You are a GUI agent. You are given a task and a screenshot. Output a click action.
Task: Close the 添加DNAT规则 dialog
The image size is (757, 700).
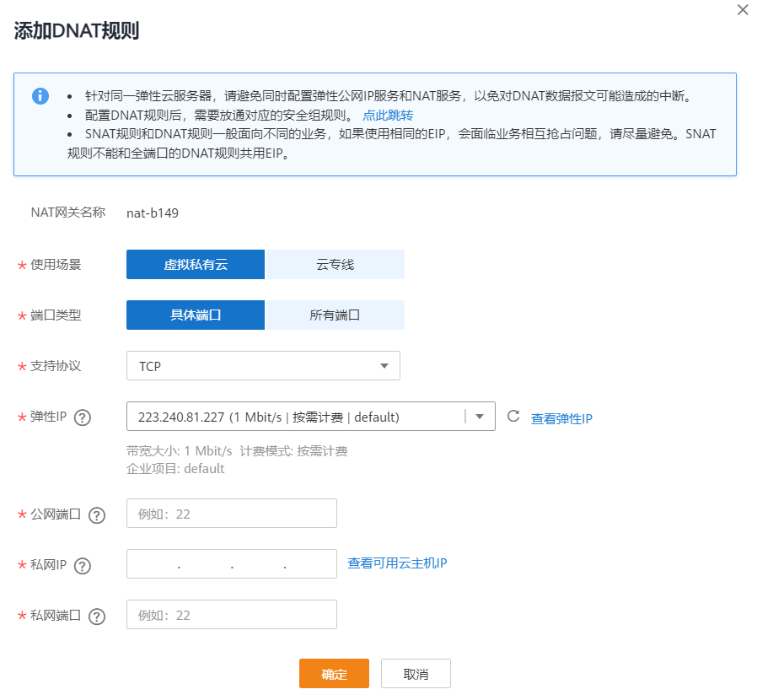[741, 10]
